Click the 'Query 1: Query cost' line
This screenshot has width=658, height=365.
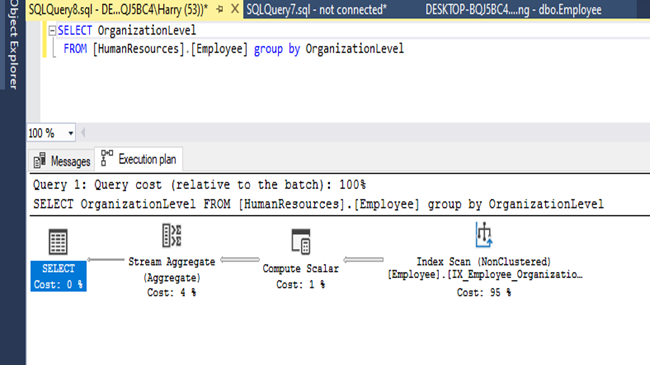click(x=199, y=185)
